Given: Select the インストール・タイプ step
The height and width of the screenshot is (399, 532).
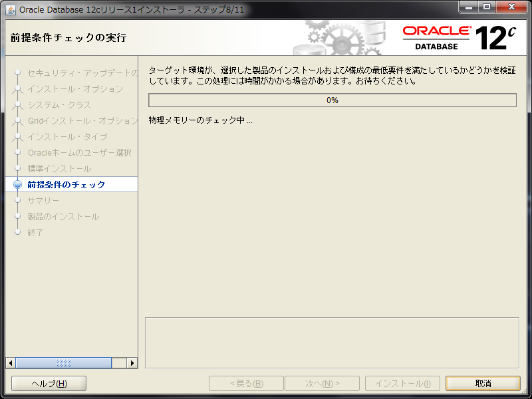Looking at the screenshot, I should click(x=67, y=137).
